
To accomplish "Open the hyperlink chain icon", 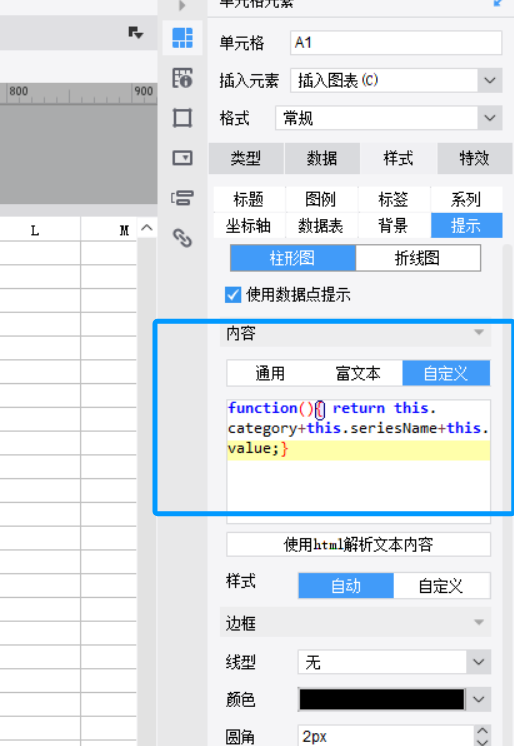I will [182, 237].
